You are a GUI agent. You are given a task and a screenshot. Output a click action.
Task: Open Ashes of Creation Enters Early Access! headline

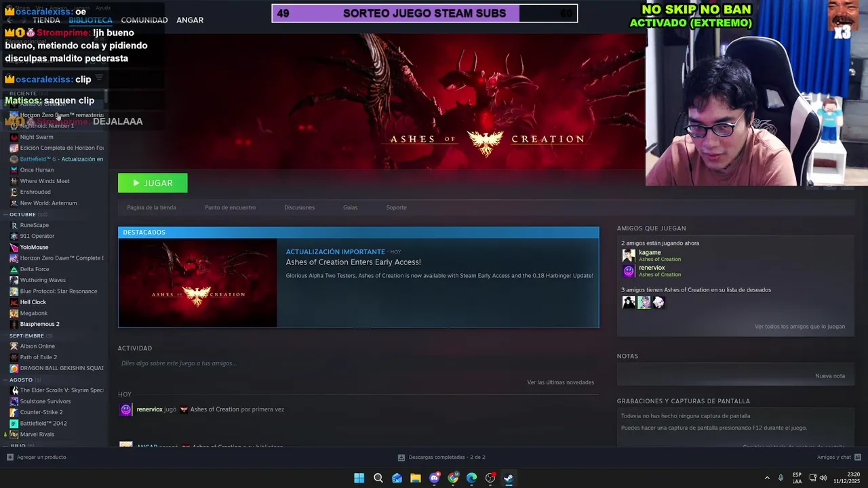click(x=353, y=262)
